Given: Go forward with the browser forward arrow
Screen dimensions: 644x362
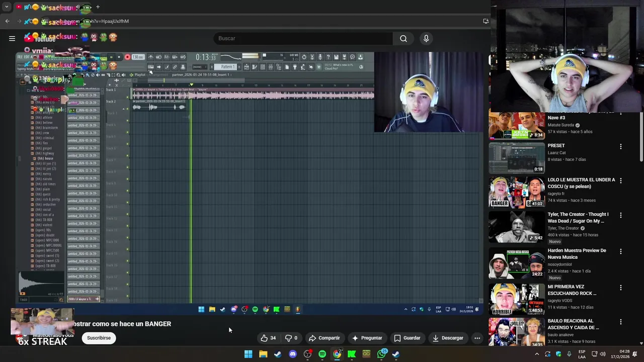Looking at the screenshot, I should pos(20,21).
